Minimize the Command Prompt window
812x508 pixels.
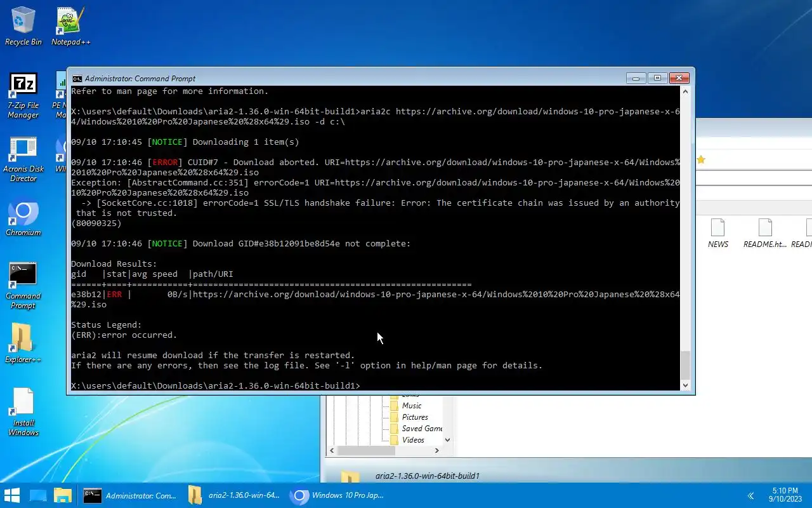pos(636,78)
